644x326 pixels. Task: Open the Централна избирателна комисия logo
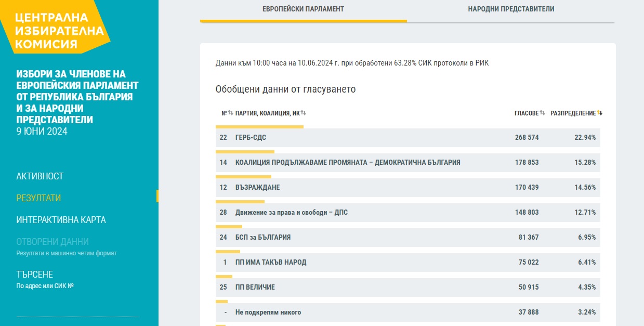(x=56, y=26)
